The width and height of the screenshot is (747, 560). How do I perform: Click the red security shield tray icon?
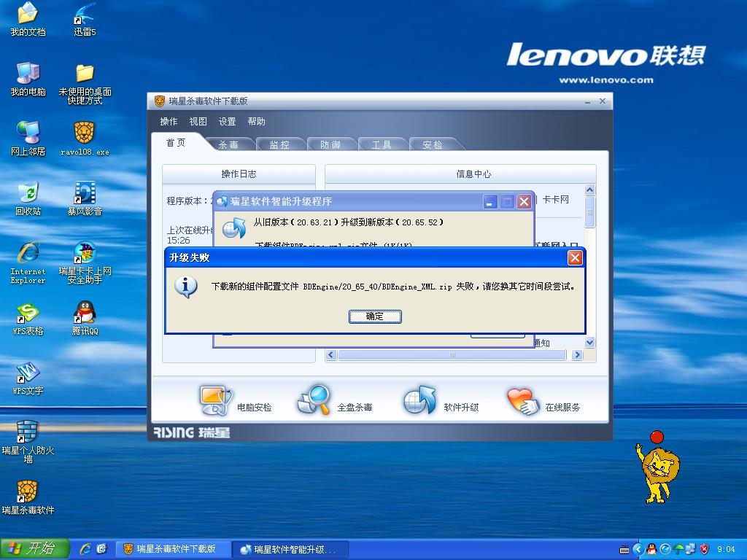click(704, 549)
